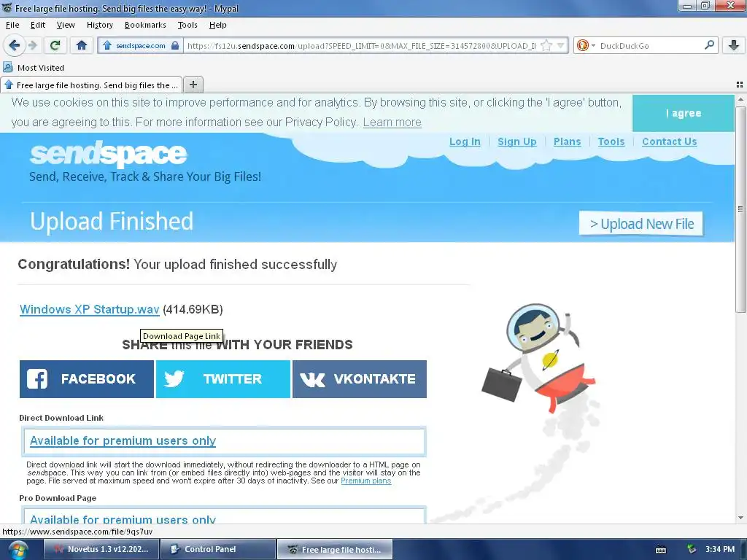Open the browser home page icon
The image size is (747, 560).
(82, 45)
